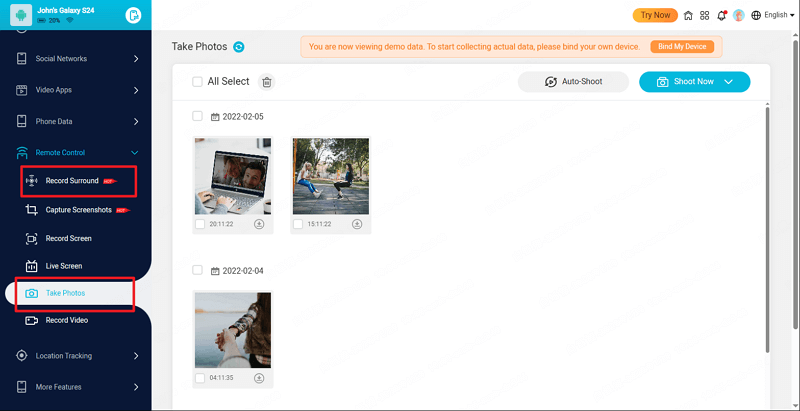Click the Social Networks phone icon
Viewport: 800px width, 411px height.
coord(21,59)
